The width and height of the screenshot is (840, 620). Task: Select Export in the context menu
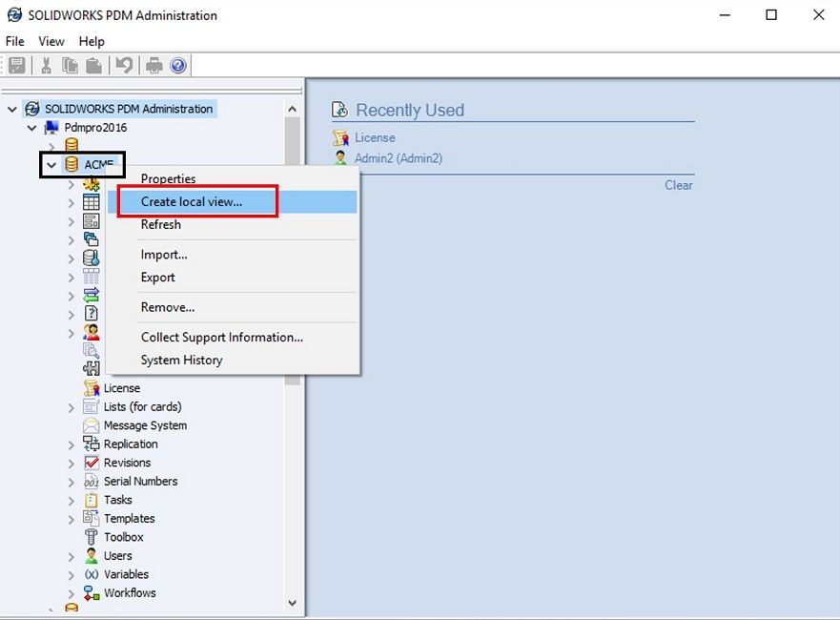(158, 278)
